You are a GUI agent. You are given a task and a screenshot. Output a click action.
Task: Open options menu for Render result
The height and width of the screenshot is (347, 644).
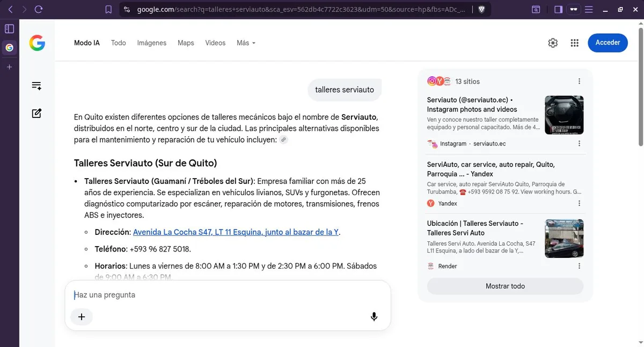click(x=579, y=266)
